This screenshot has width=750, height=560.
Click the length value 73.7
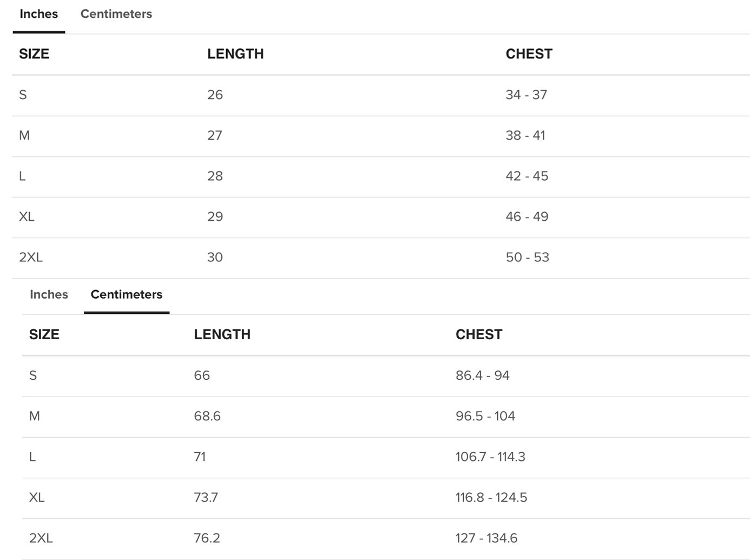[206, 497]
